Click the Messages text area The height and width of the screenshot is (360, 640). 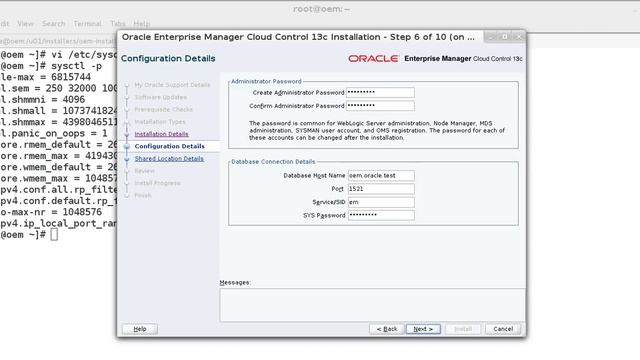pyautogui.click(x=372, y=305)
